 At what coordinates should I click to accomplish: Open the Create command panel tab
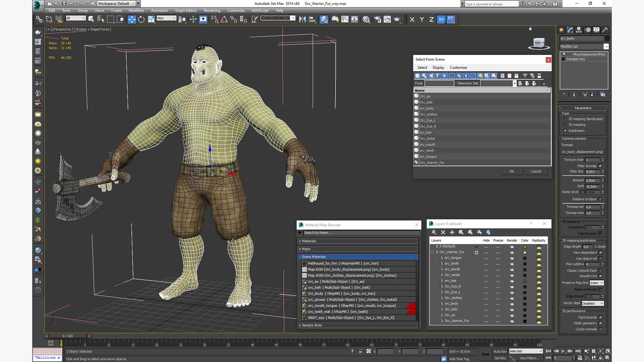(x=561, y=30)
